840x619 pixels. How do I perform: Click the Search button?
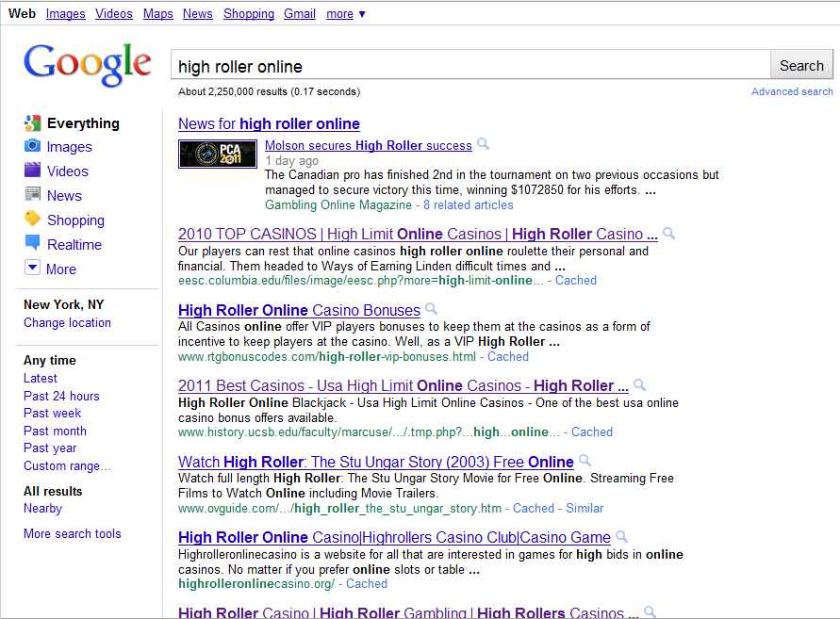point(801,66)
